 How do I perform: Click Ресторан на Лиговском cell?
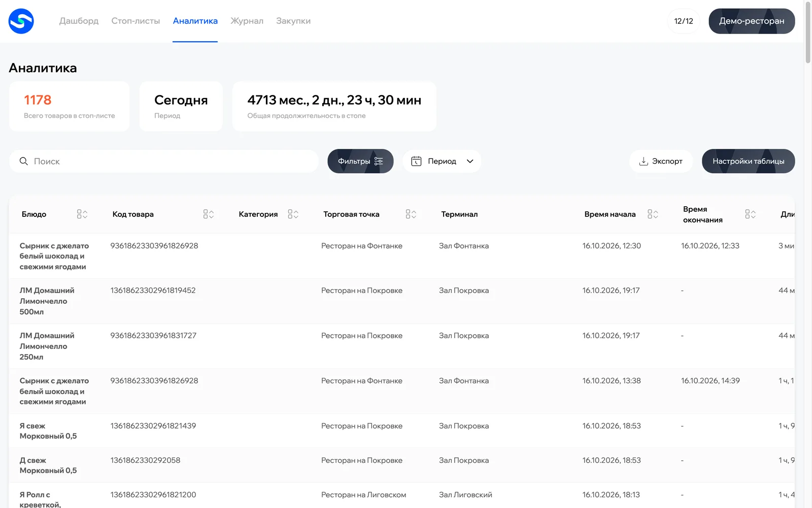(363, 494)
